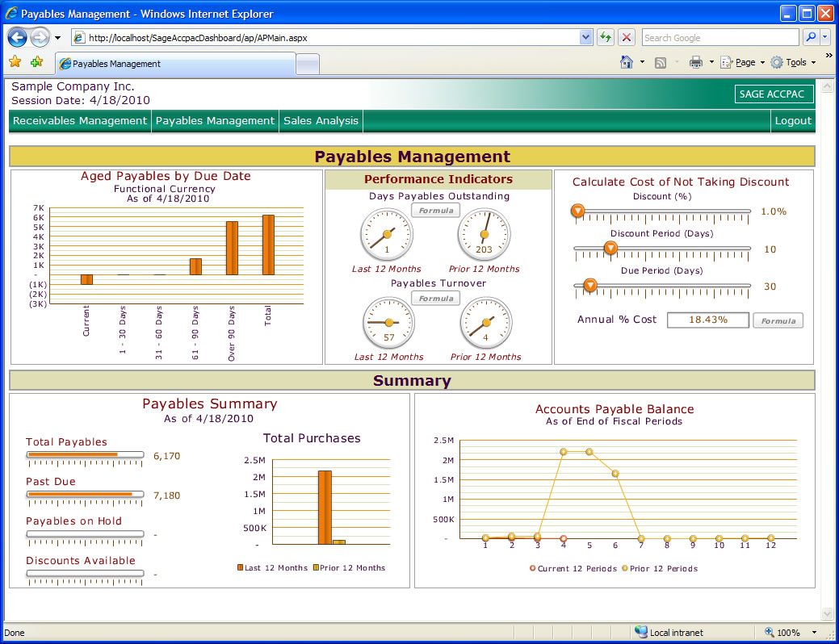This screenshot has height=644, width=839.
Task: Click Formula button beside Annual % Cost
Action: tap(778, 320)
